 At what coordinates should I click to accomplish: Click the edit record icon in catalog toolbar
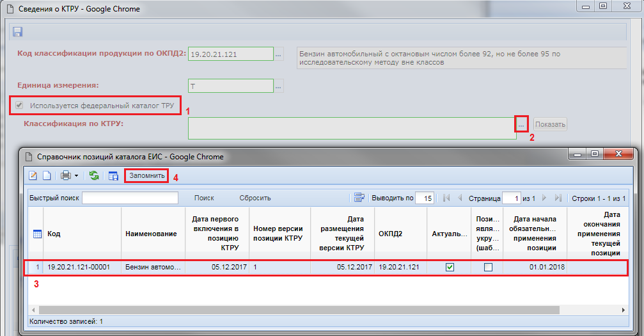[33, 175]
